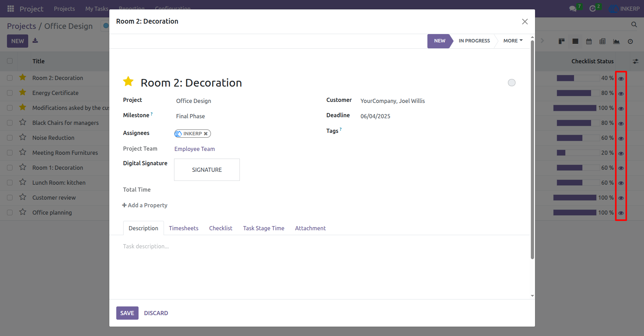The width and height of the screenshot is (644, 336).
Task: Open the apps grid menu icon
Action: pyautogui.click(x=10, y=9)
